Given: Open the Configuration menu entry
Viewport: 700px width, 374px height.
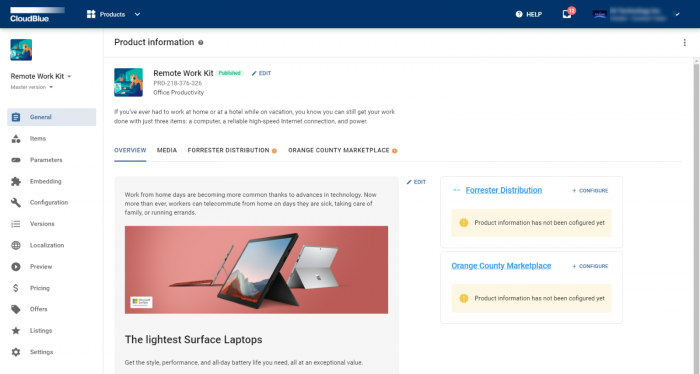Looking at the screenshot, I should pos(52,203).
